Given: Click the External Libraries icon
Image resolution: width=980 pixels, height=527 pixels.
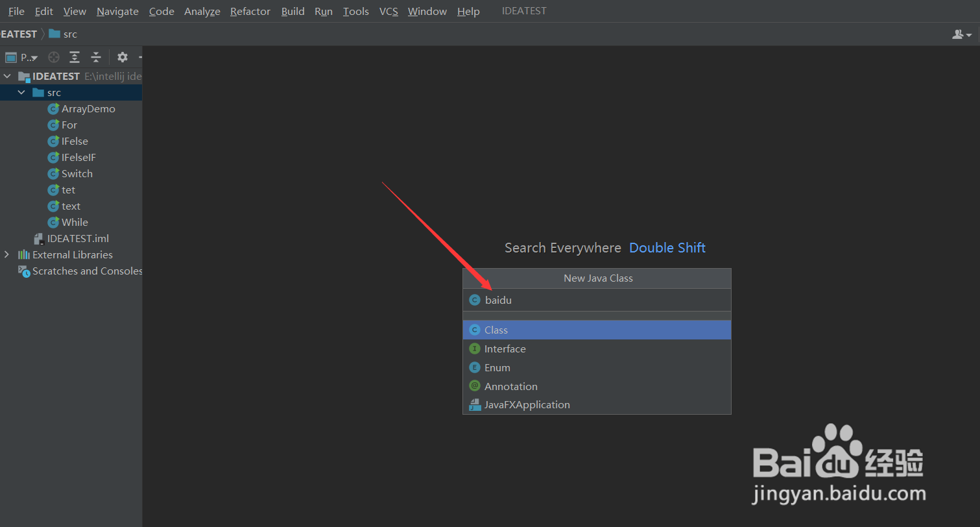Looking at the screenshot, I should [x=24, y=255].
